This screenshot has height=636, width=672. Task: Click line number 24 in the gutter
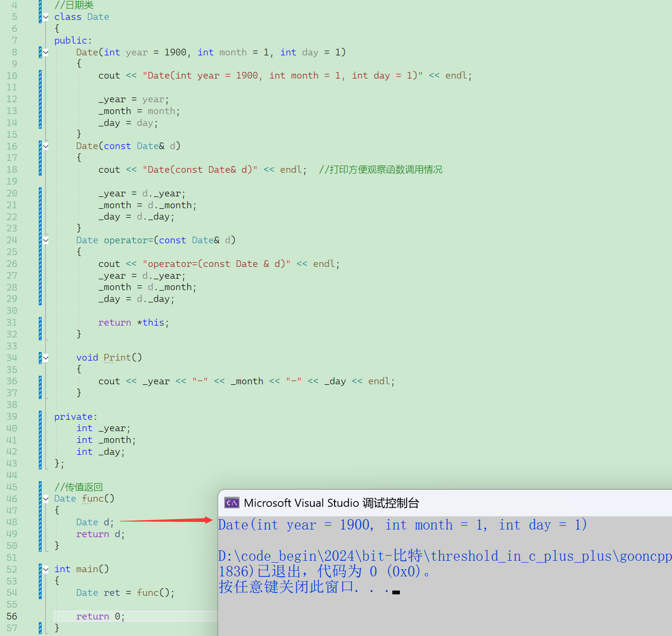click(x=12, y=240)
